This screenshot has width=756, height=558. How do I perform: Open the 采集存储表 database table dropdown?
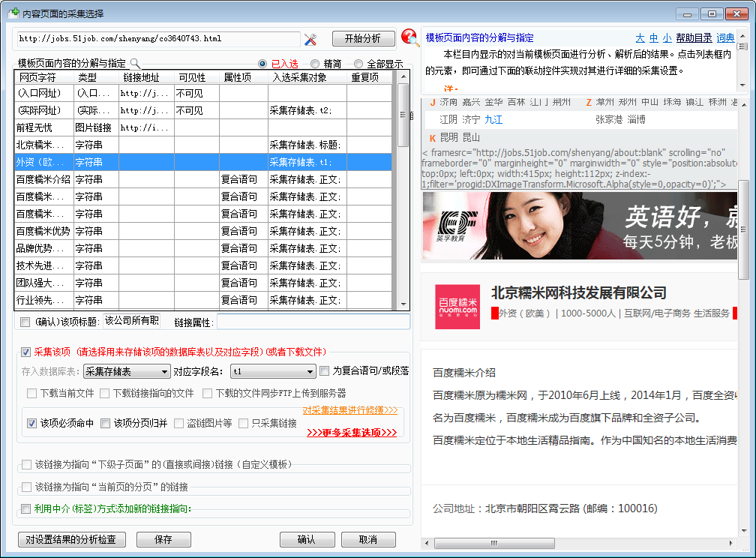pos(127,371)
